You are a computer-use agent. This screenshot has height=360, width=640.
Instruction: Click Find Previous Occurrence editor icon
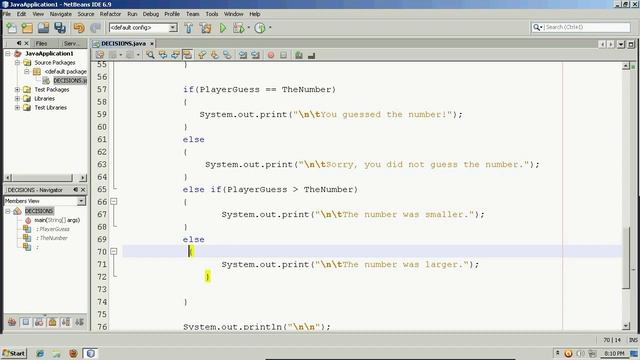pyautogui.click(x=163, y=55)
